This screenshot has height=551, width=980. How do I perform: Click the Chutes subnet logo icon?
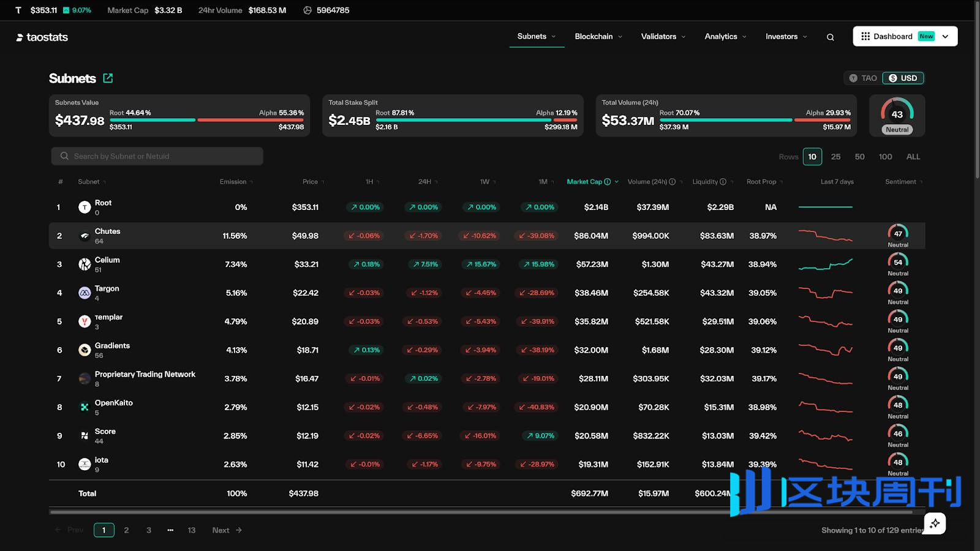coord(85,236)
